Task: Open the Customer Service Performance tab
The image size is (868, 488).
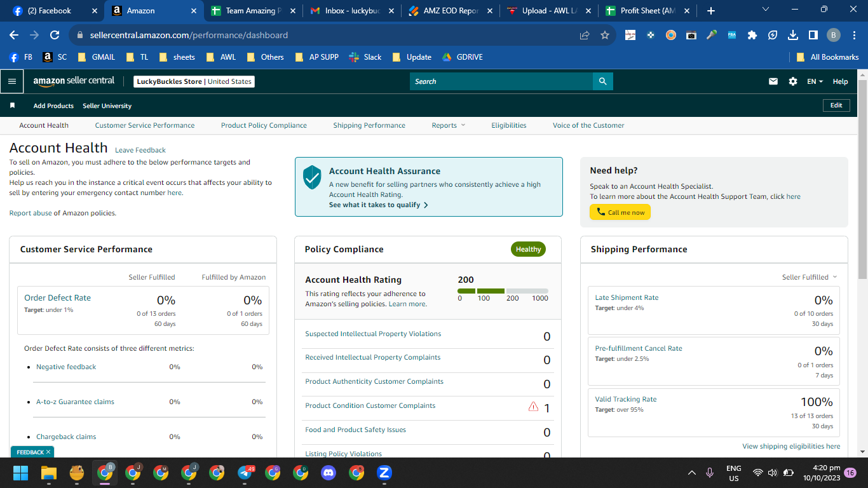Action: point(145,125)
